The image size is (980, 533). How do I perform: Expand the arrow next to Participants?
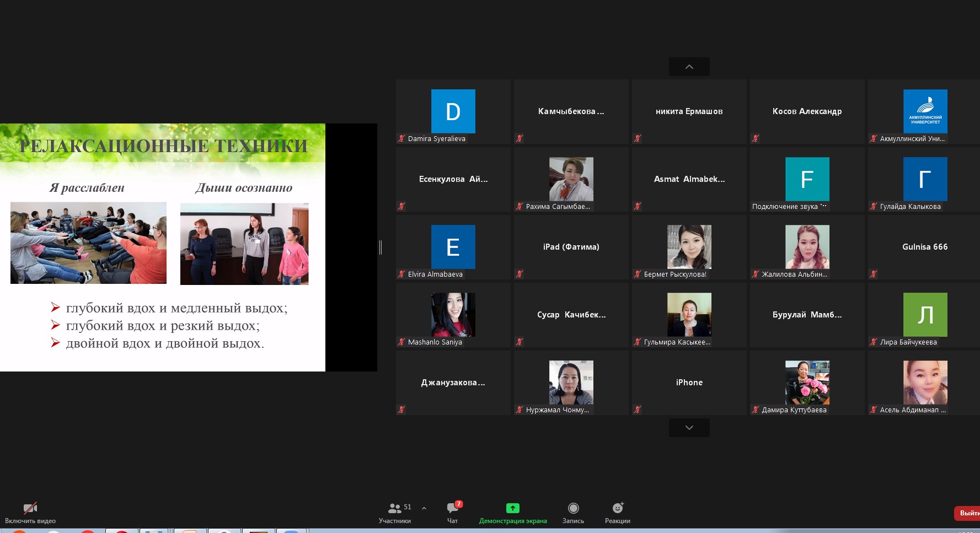click(x=424, y=508)
